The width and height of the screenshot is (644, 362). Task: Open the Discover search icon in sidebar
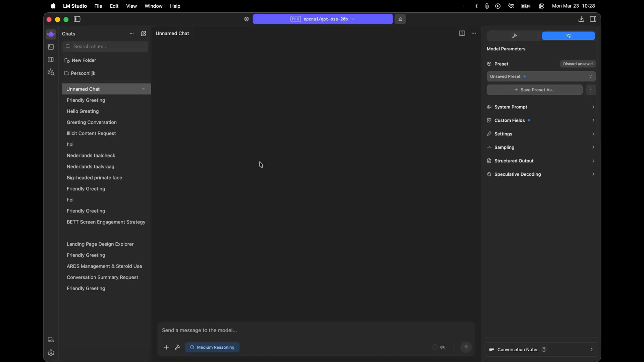click(x=51, y=72)
